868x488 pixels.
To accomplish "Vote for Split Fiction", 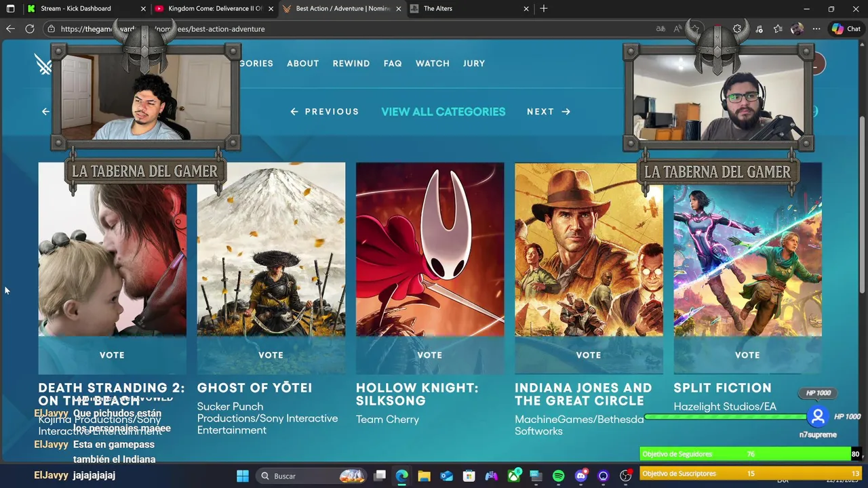I will coord(747,355).
